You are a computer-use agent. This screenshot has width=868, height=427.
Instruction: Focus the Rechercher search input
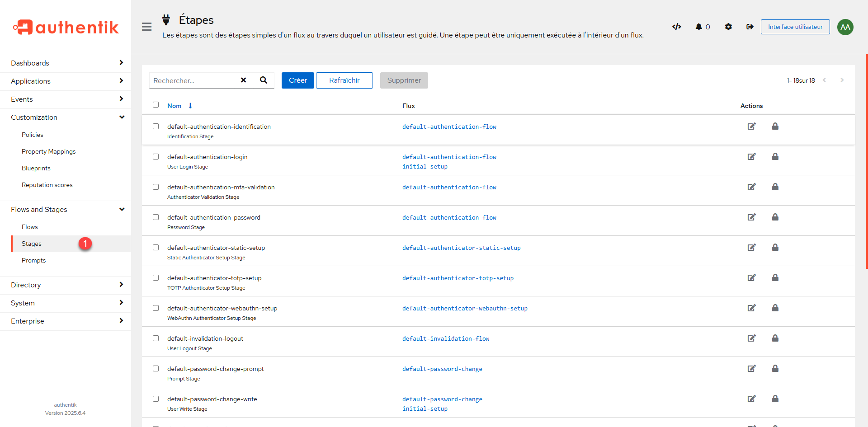click(192, 81)
